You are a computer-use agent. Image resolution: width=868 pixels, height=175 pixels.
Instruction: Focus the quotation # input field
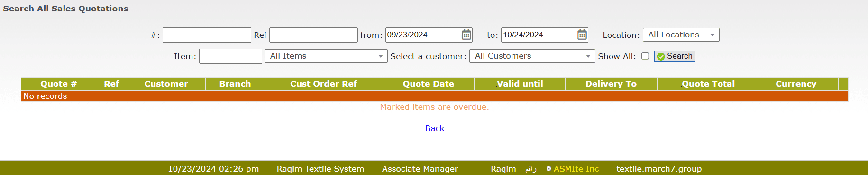coord(207,35)
